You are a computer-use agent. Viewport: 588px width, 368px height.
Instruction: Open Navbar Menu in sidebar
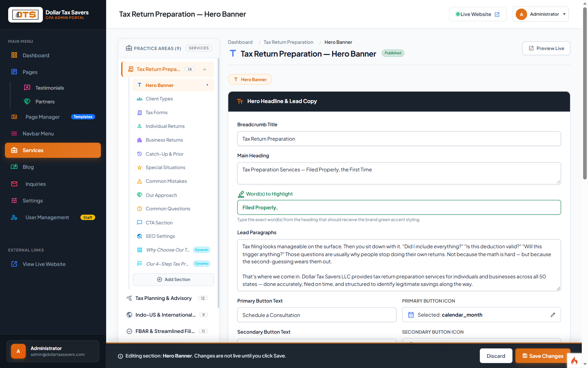(53, 133)
